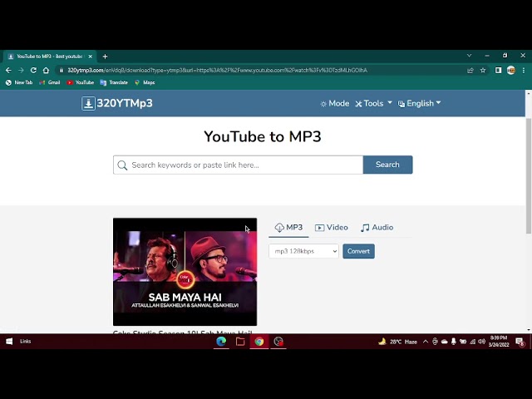The width and height of the screenshot is (532, 399).
Task: Select the MP3 tab
Action: point(288,227)
